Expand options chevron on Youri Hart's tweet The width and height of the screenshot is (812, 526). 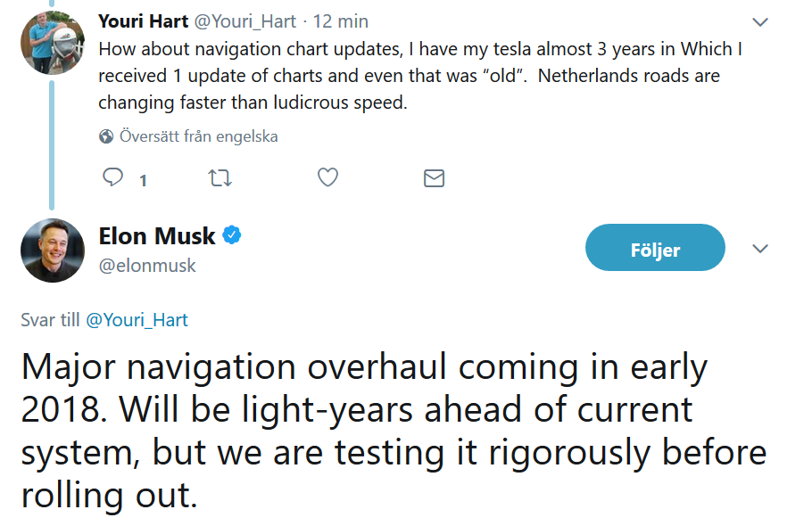pos(759,22)
